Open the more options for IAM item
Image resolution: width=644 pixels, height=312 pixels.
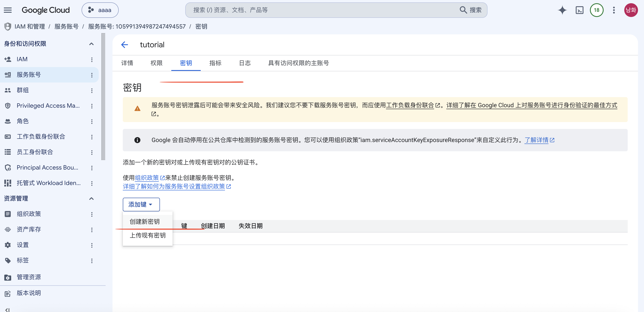pos(92,60)
